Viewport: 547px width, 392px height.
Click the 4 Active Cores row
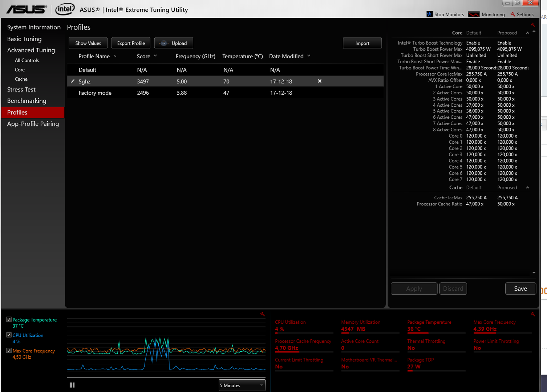[460, 105]
